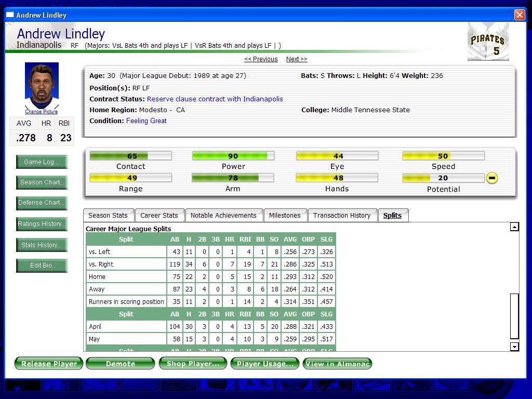Click the Shop Player button
Screen dimensions: 532x399
(193, 364)
